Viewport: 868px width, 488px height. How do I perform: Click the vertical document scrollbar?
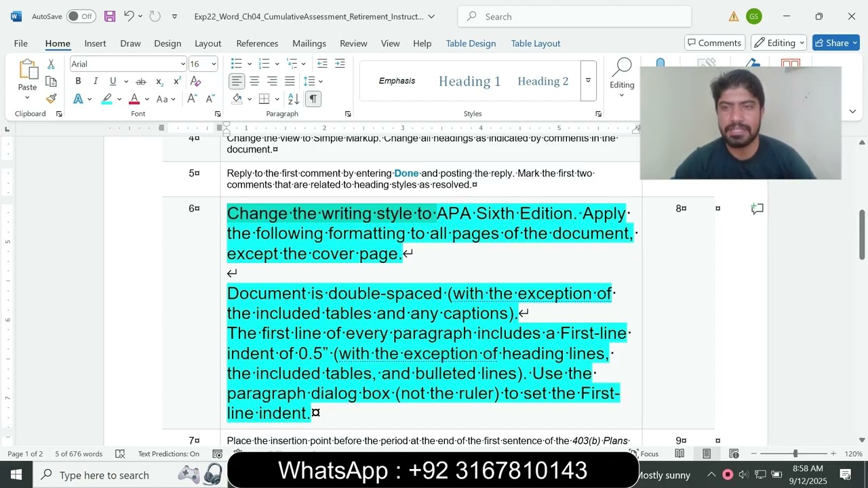[x=862, y=234]
